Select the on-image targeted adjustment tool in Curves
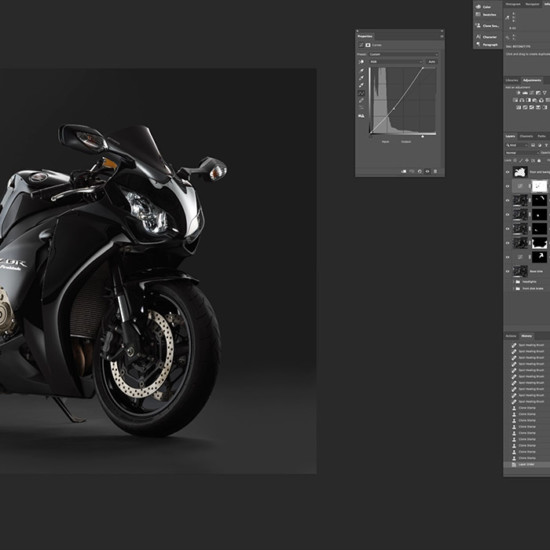 pyautogui.click(x=362, y=62)
